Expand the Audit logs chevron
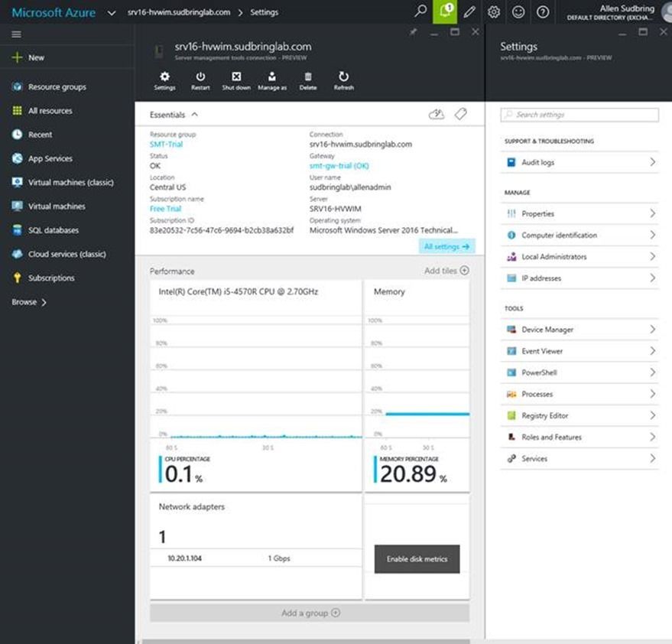This screenshot has height=644, width=672. tap(652, 162)
